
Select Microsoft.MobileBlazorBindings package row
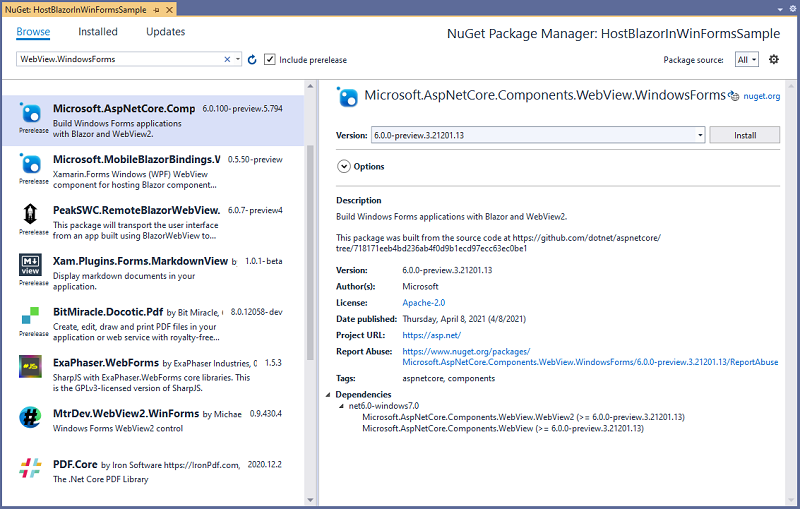tap(153, 171)
